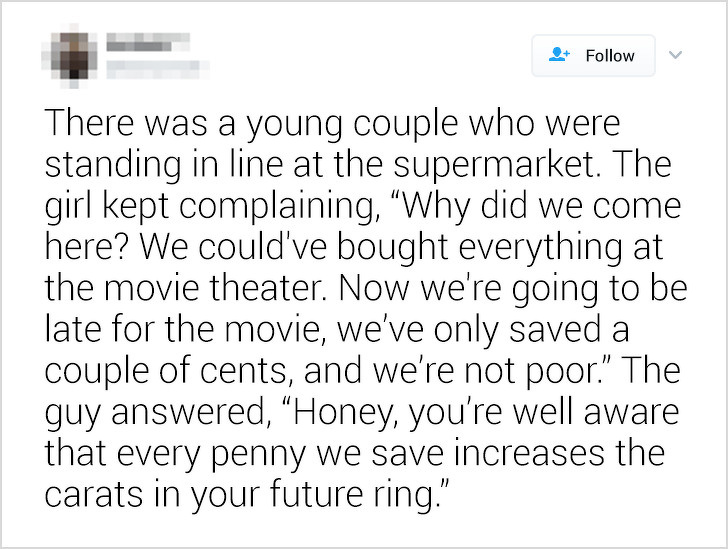This screenshot has width=728, height=549.
Task: Click the word "cents" in the tweet
Action: (242, 372)
